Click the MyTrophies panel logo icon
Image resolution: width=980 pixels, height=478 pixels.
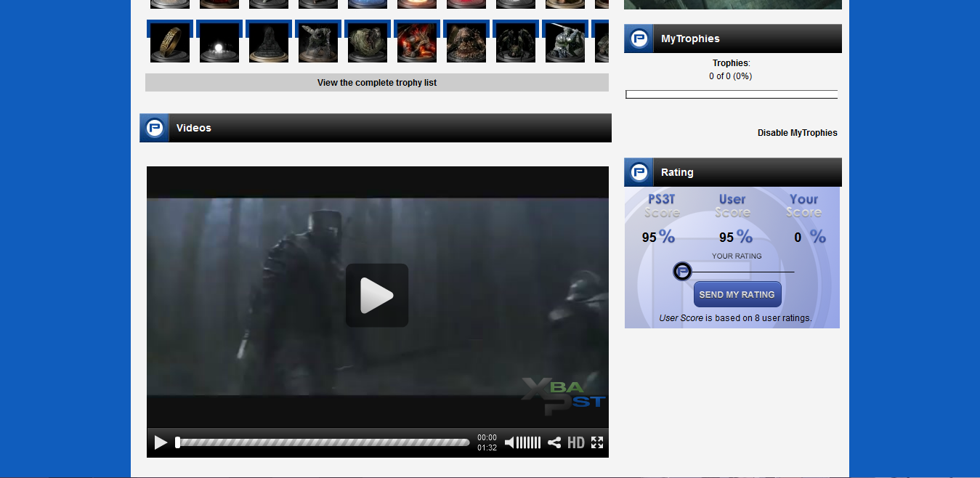coord(639,39)
